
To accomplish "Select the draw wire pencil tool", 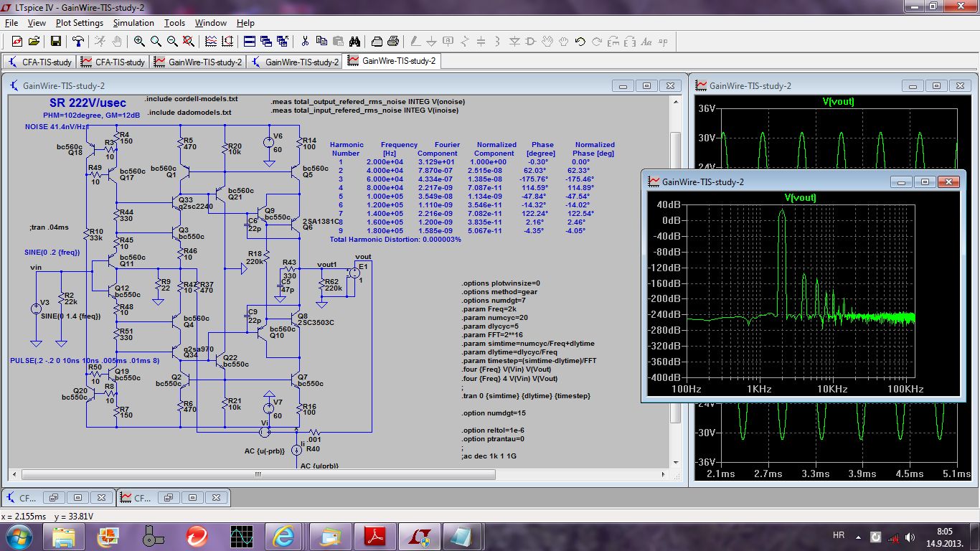I will (x=415, y=42).
